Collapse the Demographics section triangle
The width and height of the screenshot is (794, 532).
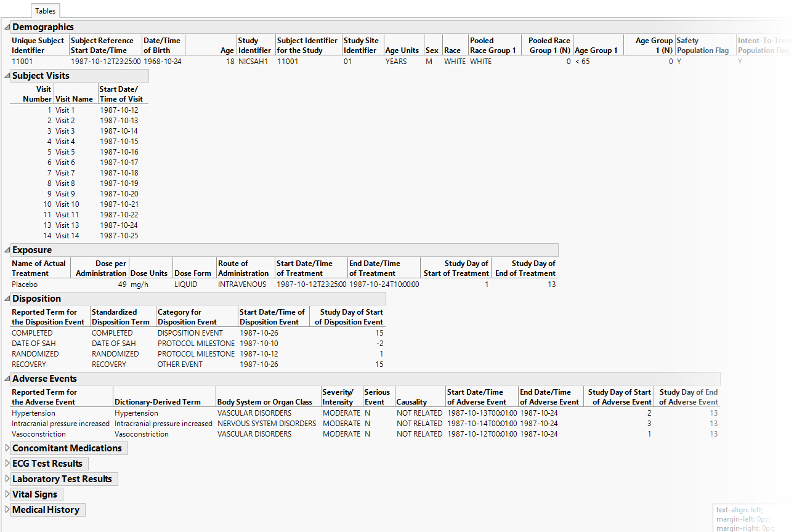pyautogui.click(x=7, y=27)
